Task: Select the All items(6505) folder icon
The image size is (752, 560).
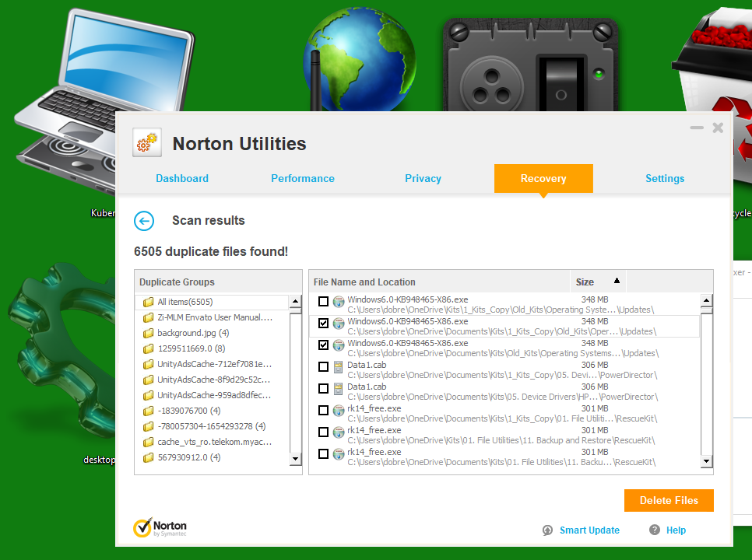Action: pyautogui.click(x=148, y=302)
